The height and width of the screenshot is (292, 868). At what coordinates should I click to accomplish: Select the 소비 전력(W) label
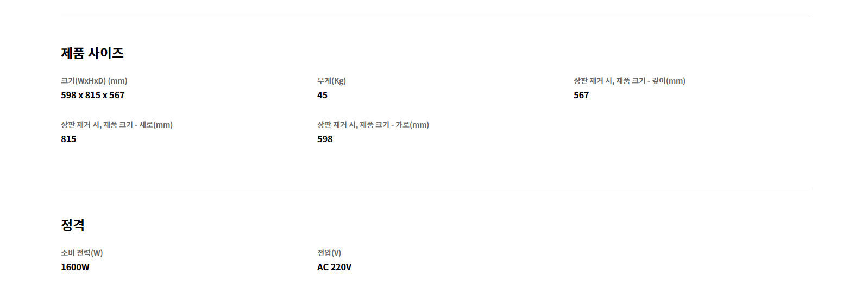[82, 253]
